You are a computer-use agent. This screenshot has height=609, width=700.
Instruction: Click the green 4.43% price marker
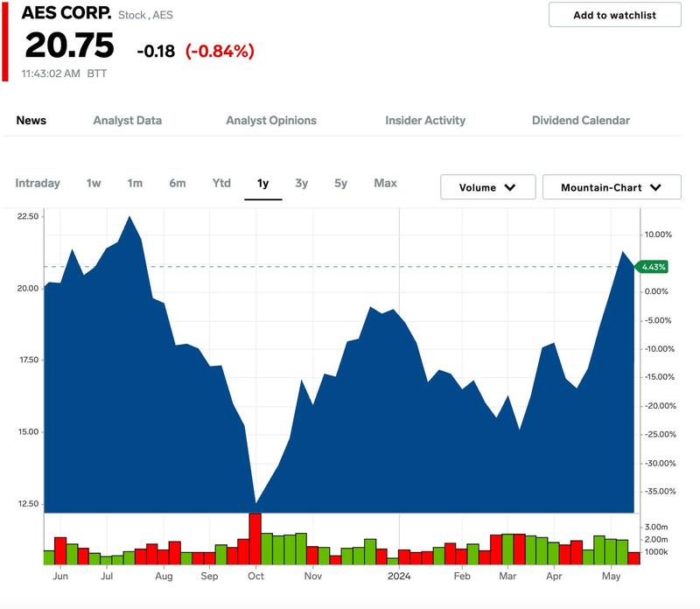pyautogui.click(x=652, y=267)
